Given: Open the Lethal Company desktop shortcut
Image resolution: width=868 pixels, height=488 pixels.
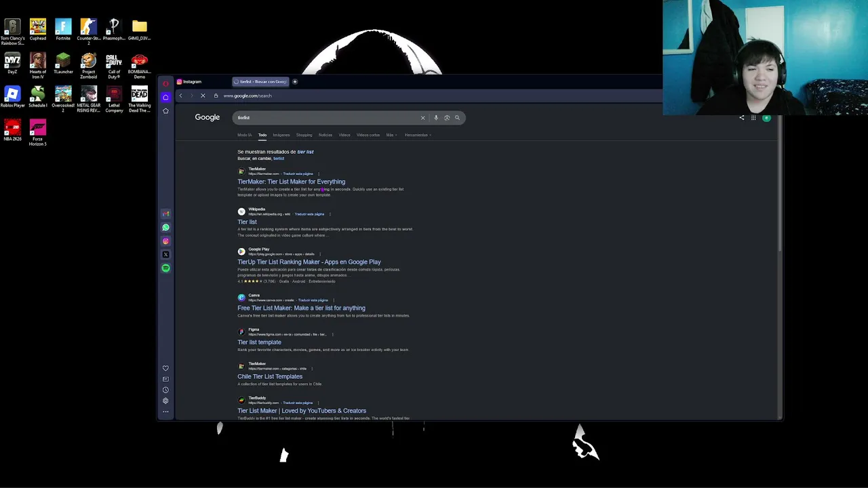Looking at the screenshot, I should pos(114,100).
